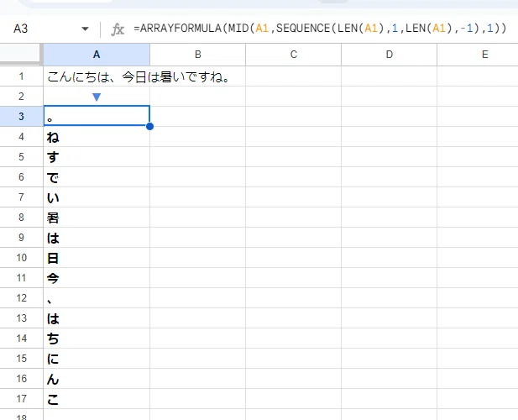Select cell containing 今
518x420 pixels.
click(97, 277)
